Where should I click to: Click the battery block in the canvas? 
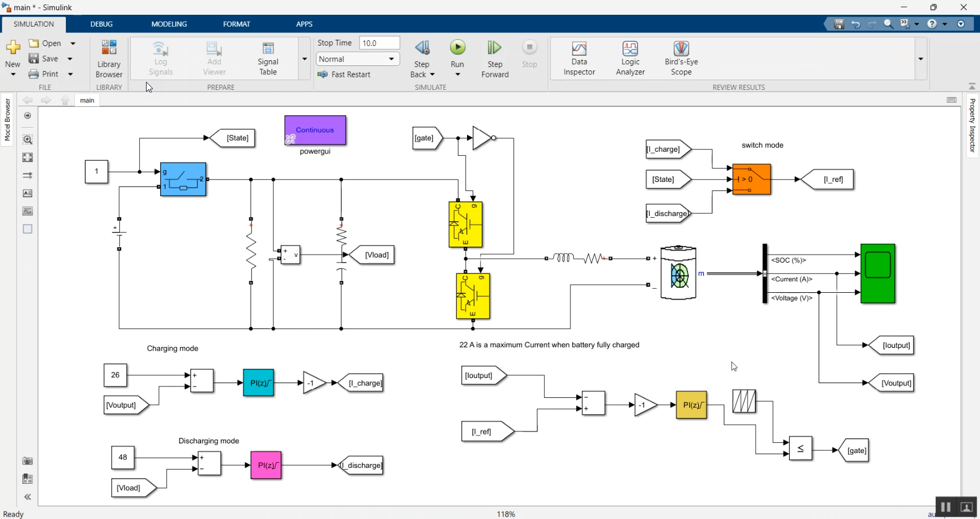pos(678,273)
